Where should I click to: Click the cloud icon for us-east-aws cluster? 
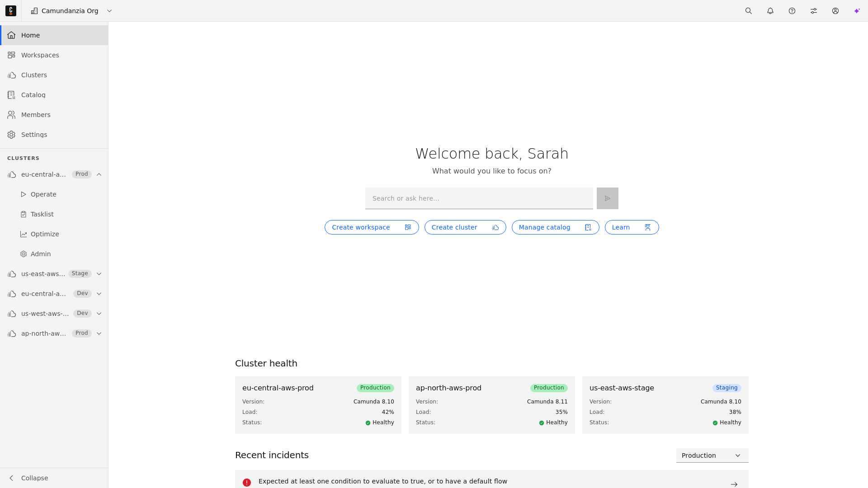point(12,274)
